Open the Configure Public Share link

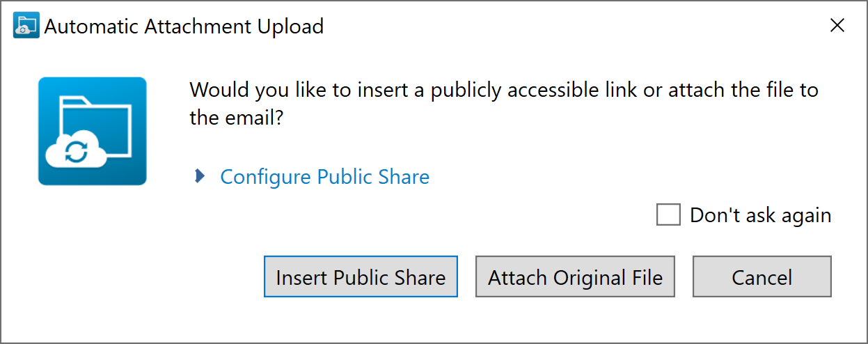(x=324, y=177)
